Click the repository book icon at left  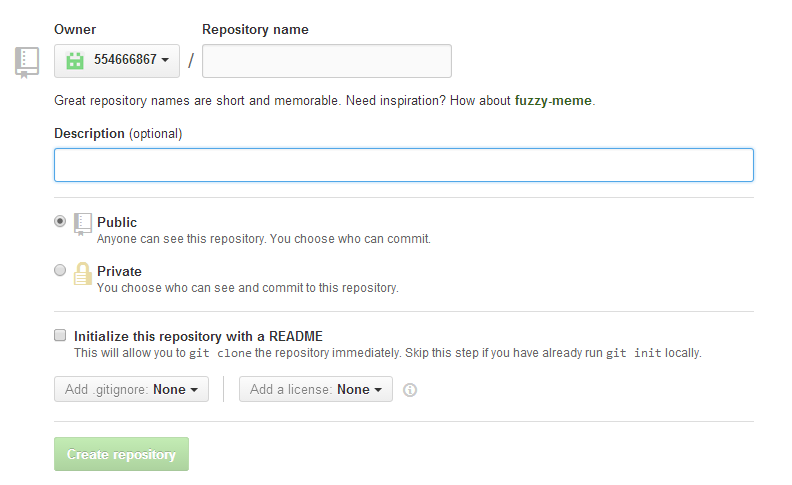[27, 61]
